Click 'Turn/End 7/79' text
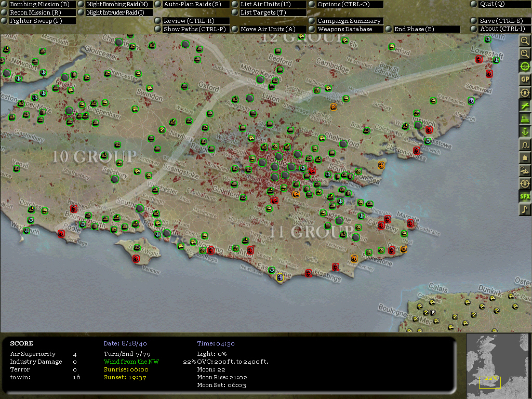 pos(127,354)
